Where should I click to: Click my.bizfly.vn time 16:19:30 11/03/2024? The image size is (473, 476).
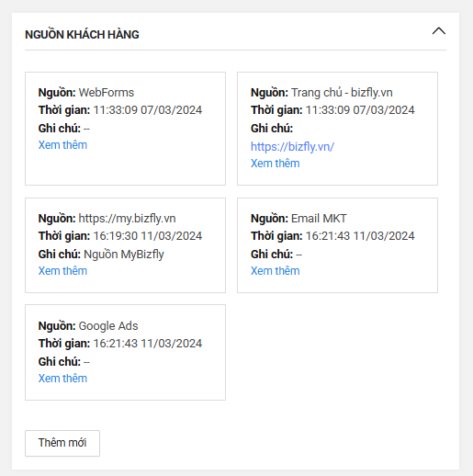pyautogui.click(x=148, y=236)
